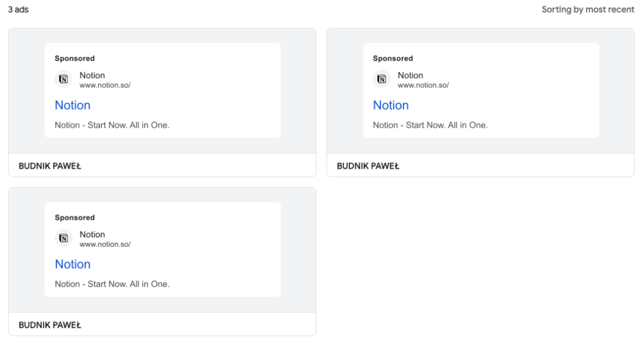
Task: Click the Notion logo icon in the bottom-left ad
Action: click(63, 239)
